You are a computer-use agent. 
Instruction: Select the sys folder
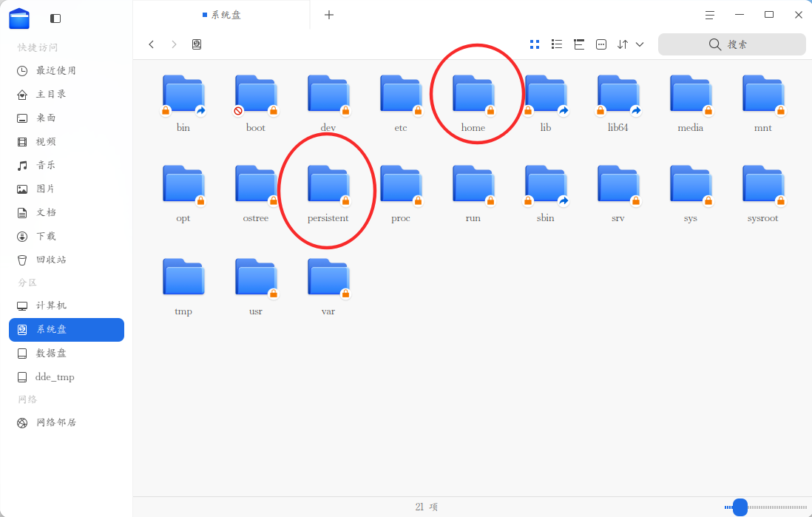click(690, 195)
